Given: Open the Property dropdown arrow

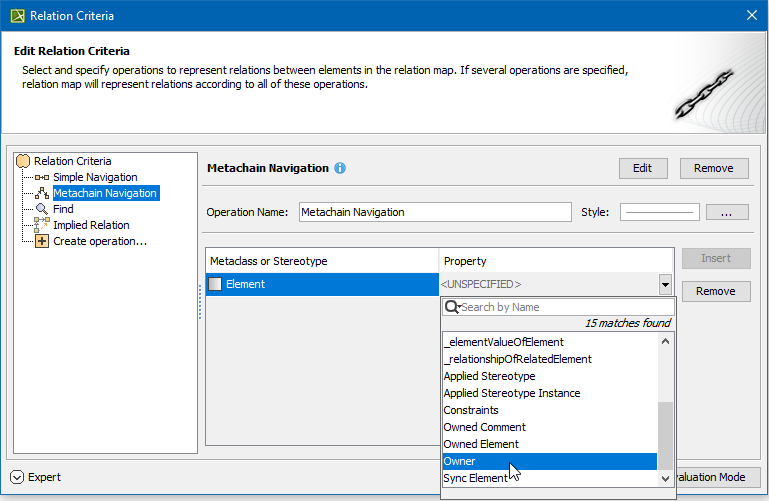Looking at the screenshot, I should (x=665, y=286).
